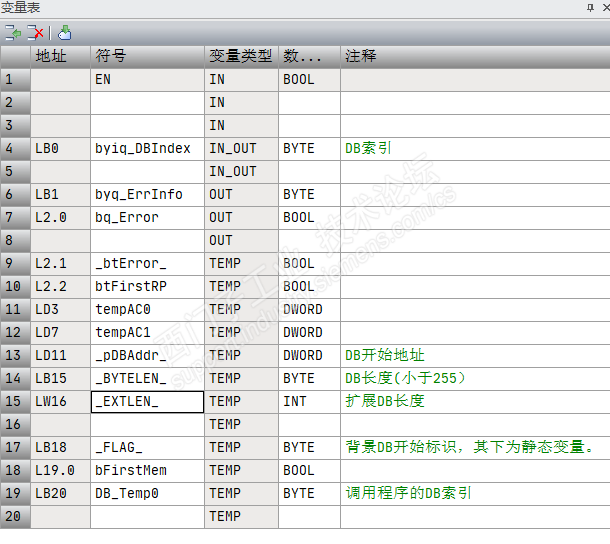
Task: Click the OUT variable type in row 8
Action: [x=241, y=241]
